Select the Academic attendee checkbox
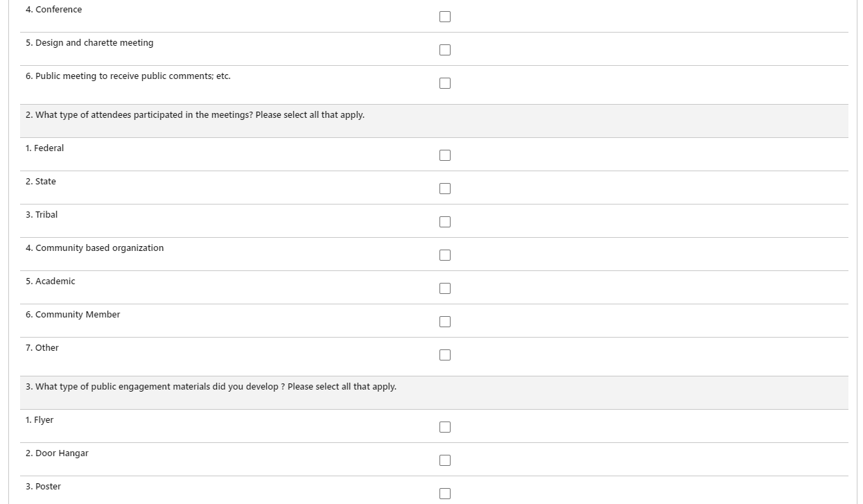Screen dimensions: 863x504 pos(445,288)
